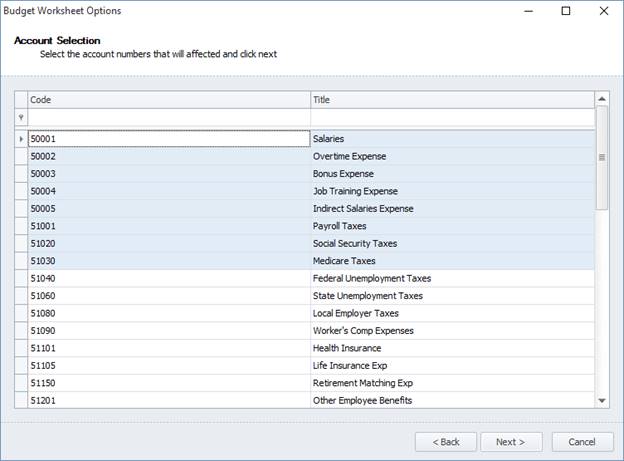
Task: Select the Overtime Expense row
Action: click(349, 157)
